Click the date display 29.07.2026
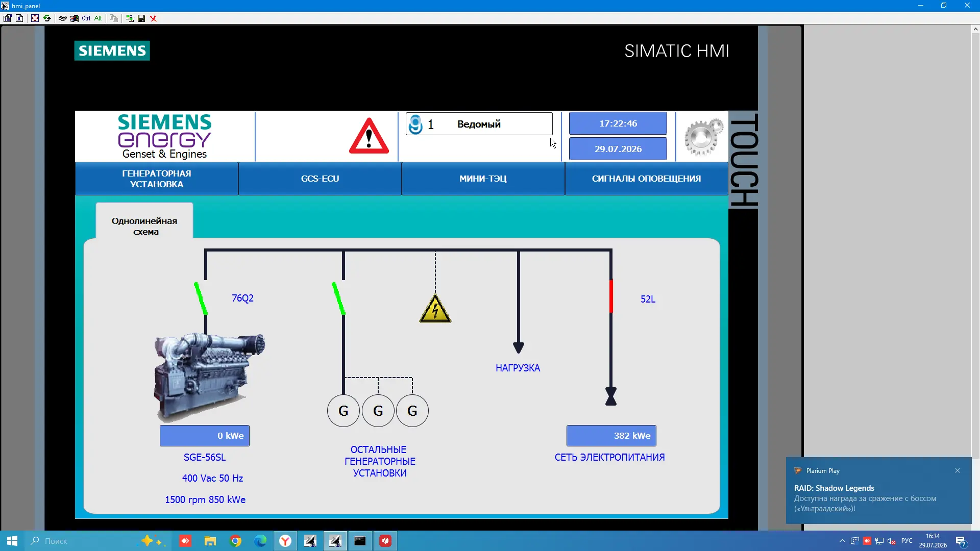 (618, 149)
